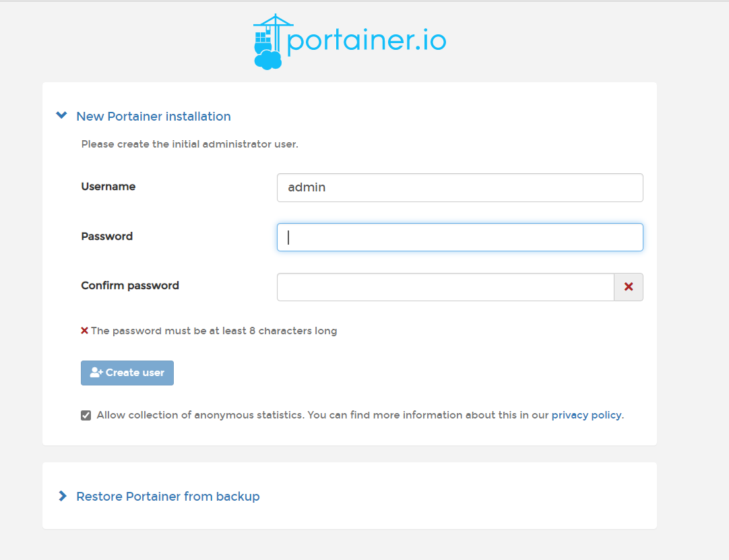Click the New Portainer installation heading
Viewport: 729px width, 560px height.
coord(154,117)
